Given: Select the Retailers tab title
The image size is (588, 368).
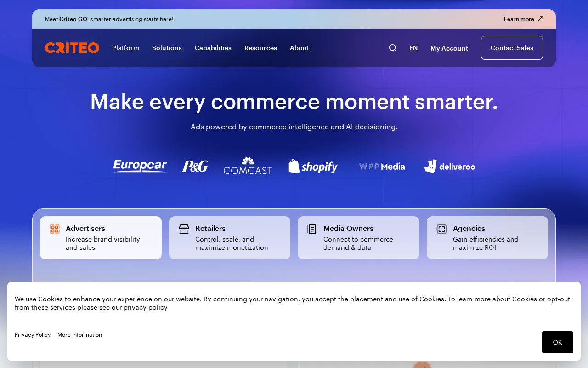Looking at the screenshot, I should tap(210, 228).
